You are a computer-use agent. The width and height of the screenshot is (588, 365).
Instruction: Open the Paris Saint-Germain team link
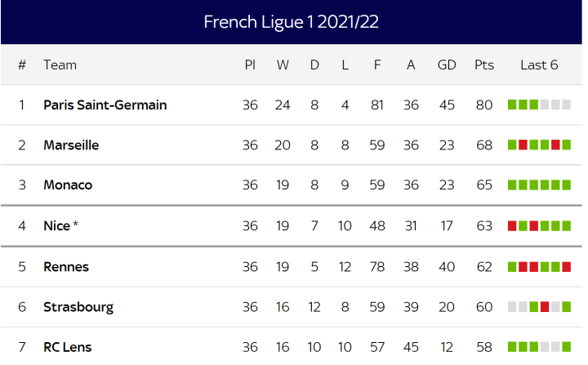[105, 105]
